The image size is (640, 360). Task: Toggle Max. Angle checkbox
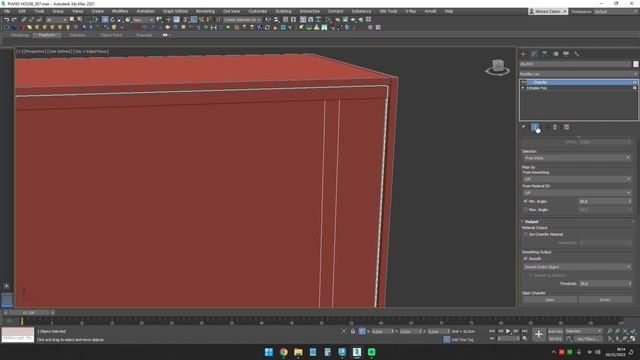(x=526, y=210)
